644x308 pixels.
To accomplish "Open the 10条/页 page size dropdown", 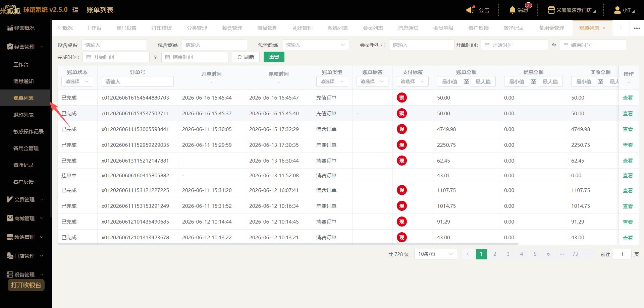I will point(435,254).
